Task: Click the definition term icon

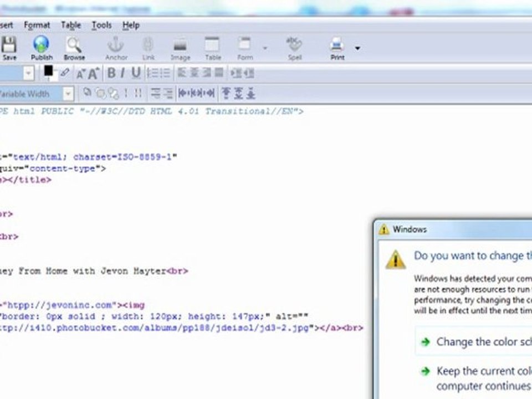Action: (x=155, y=93)
